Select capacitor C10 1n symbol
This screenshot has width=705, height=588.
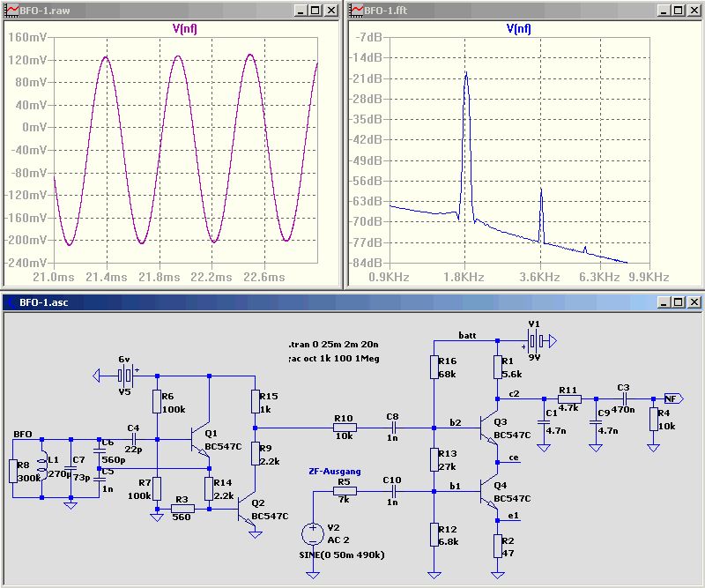point(393,491)
